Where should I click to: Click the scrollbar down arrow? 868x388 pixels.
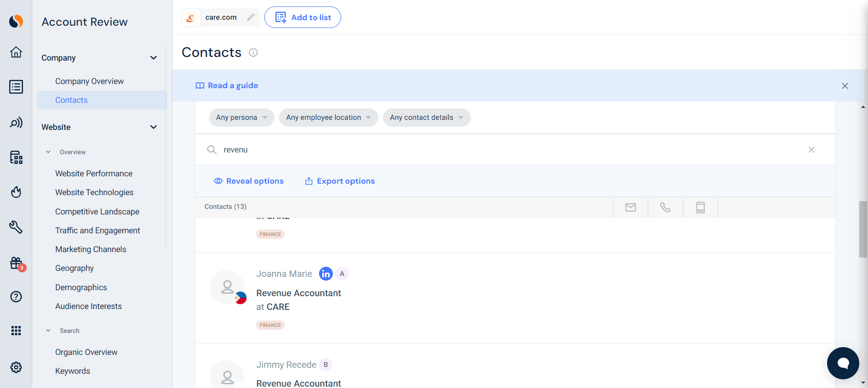tap(863, 382)
